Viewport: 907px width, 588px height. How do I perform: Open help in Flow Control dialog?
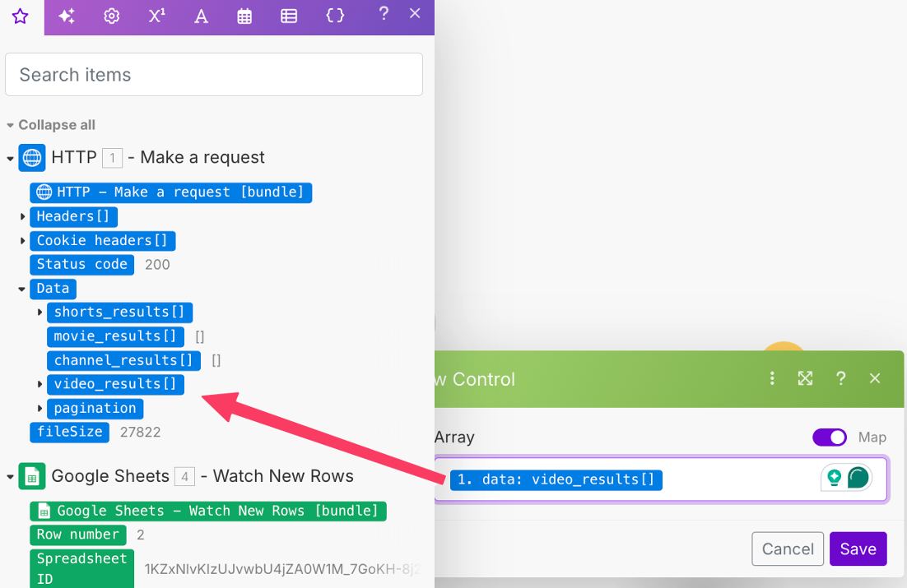pyautogui.click(x=840, y=378)
